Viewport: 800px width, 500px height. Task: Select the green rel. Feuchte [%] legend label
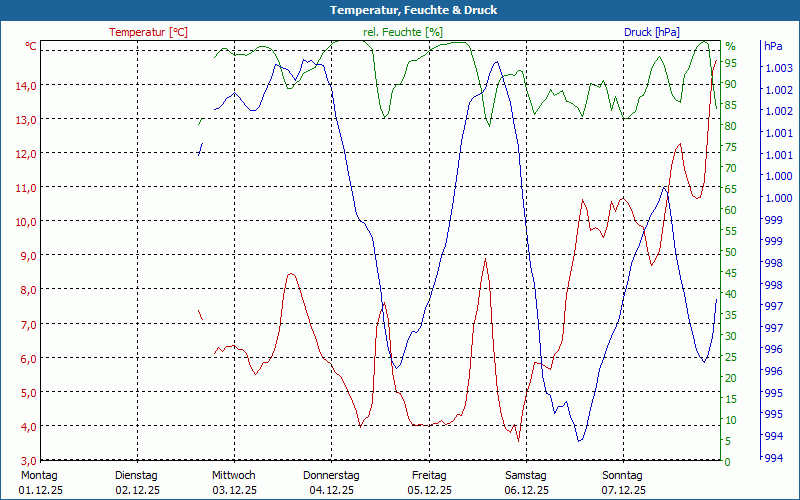click(402, 32)
